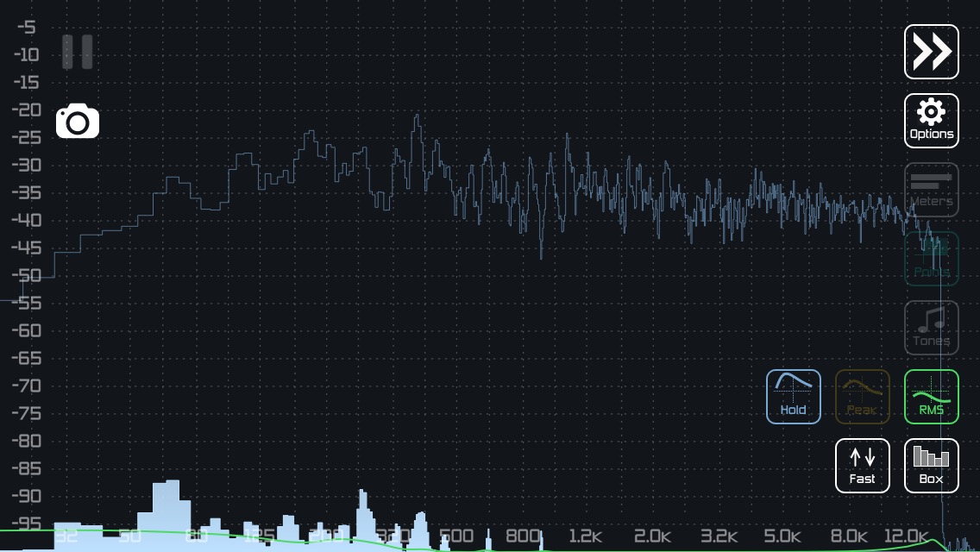The image size is (980, 552).
Task: Click the 1.2k frequency label
Action: (585, 536)
